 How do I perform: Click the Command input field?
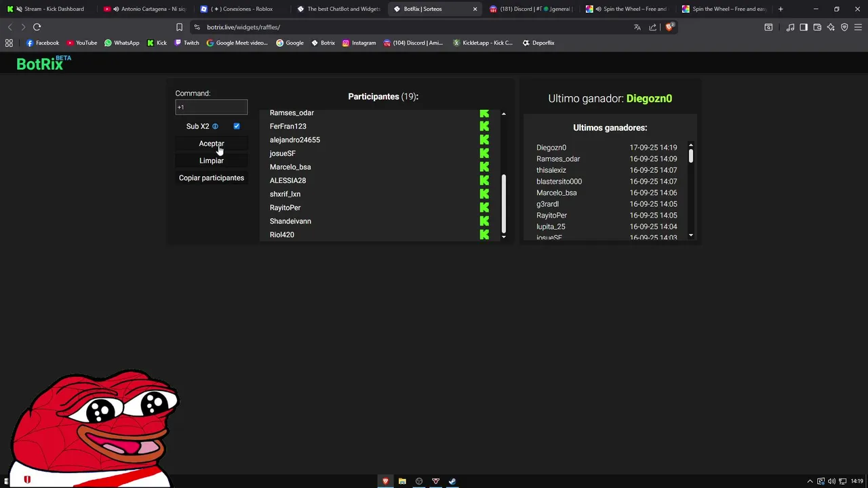[x=211, y=107]
